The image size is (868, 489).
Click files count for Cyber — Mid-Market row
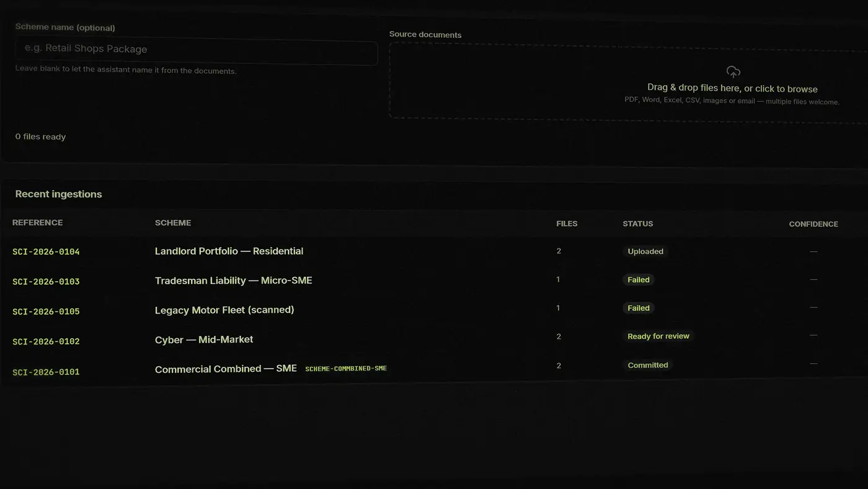(x=559, y=336)
